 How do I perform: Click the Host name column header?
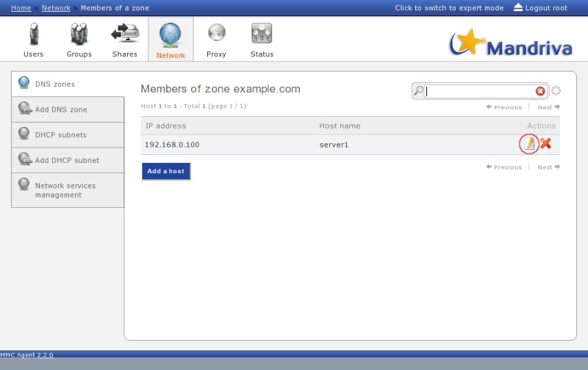pos(340,126)
